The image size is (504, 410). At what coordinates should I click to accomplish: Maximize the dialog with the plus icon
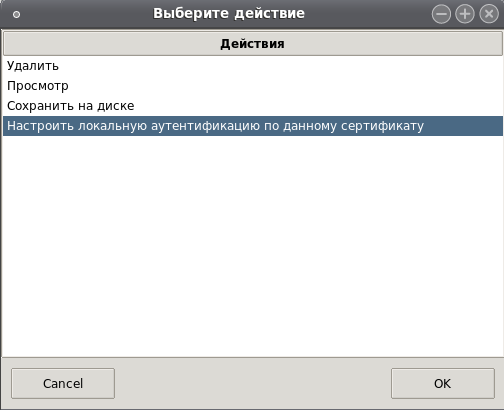[x=465, y=14]
